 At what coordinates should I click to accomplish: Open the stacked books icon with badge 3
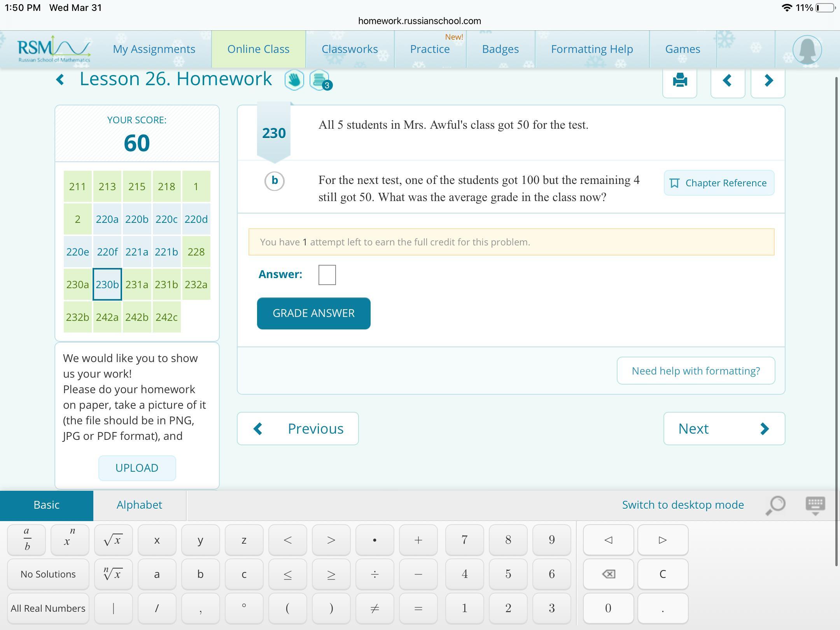click(x=319, y=80)
